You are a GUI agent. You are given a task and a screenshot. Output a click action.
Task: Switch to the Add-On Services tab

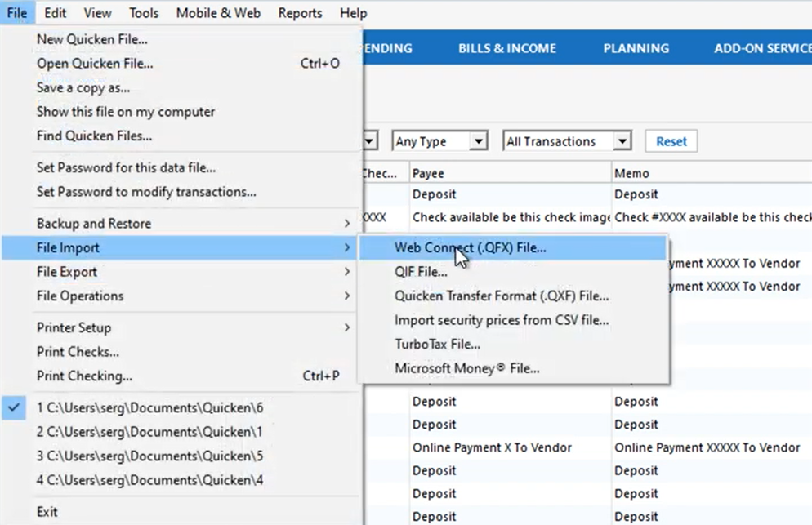coord(762,48)
